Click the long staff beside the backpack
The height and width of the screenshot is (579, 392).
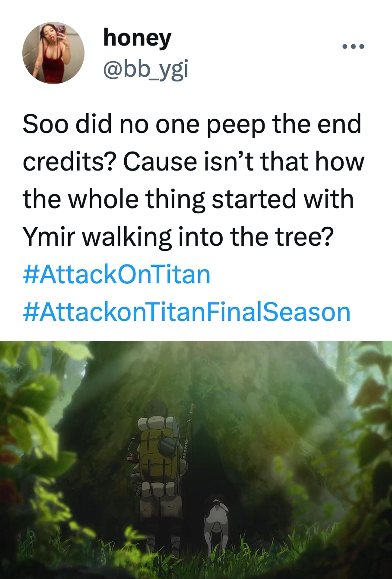(x=188, y=431)
